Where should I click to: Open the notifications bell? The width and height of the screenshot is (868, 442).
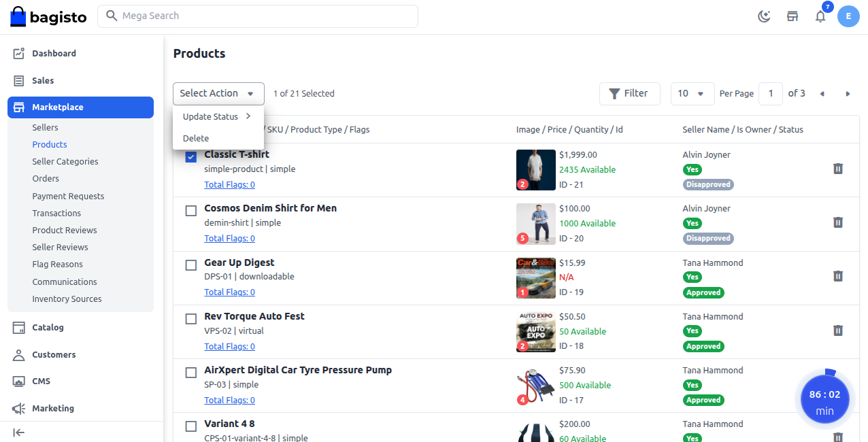click(820, 16)
